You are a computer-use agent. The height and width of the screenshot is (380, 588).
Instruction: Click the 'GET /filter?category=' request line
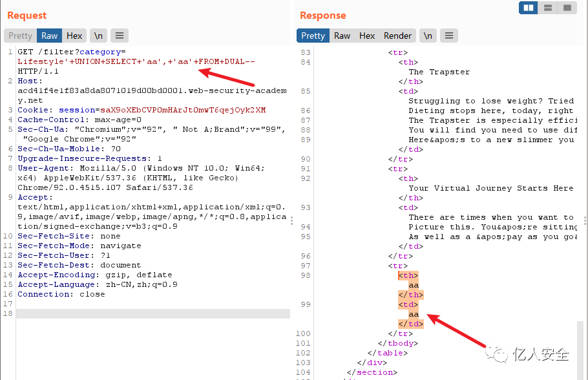click(72, 52)
